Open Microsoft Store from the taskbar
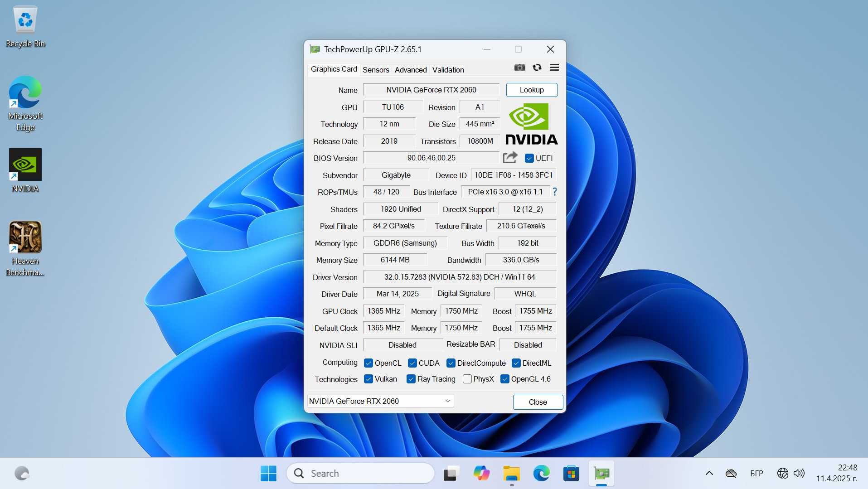Image resolution: width=868 pixels, height=489 pixels. point(571,473)
